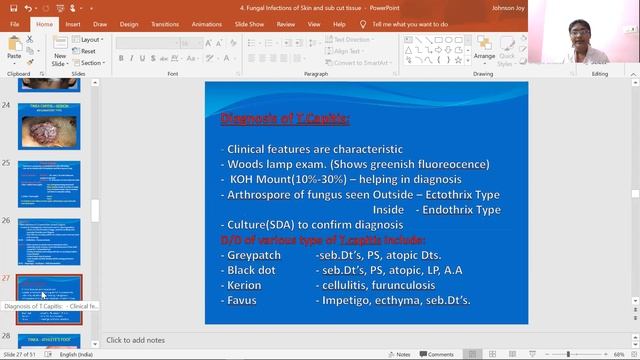Select slide 25 thumbnail
Screen dimensions: 640x360
[49, 184]
